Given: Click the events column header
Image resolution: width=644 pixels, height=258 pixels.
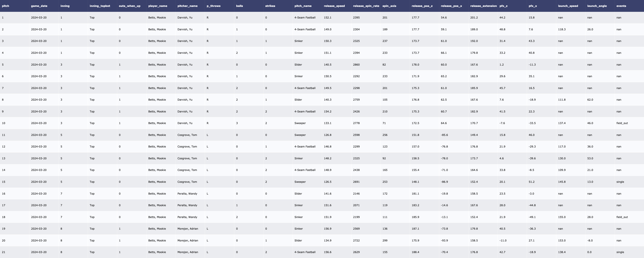Looking at the screenshot, I should click(x=621, y=6).
